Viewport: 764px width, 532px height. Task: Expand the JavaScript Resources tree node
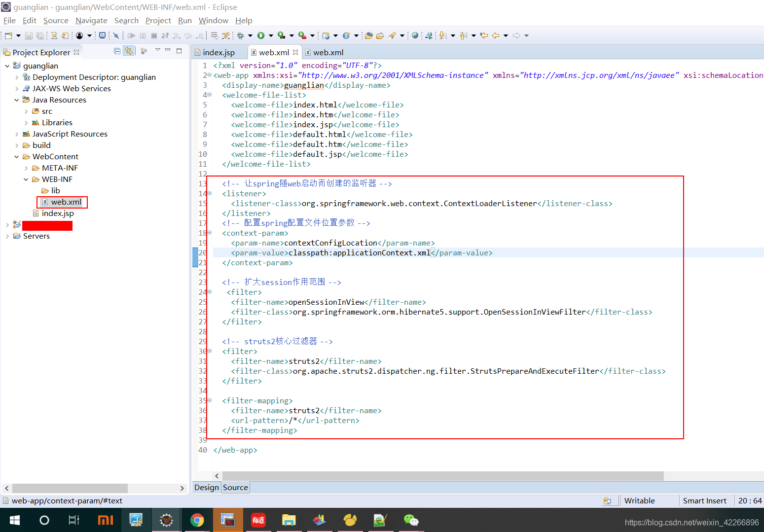coord(17,134)
